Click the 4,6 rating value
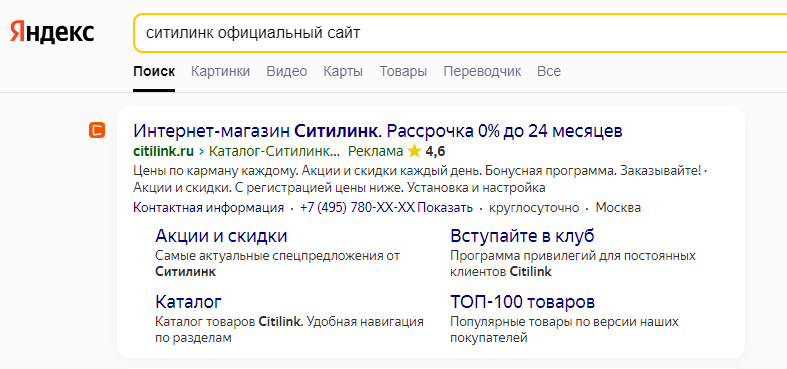787x369 pixels. coord(435,151)
